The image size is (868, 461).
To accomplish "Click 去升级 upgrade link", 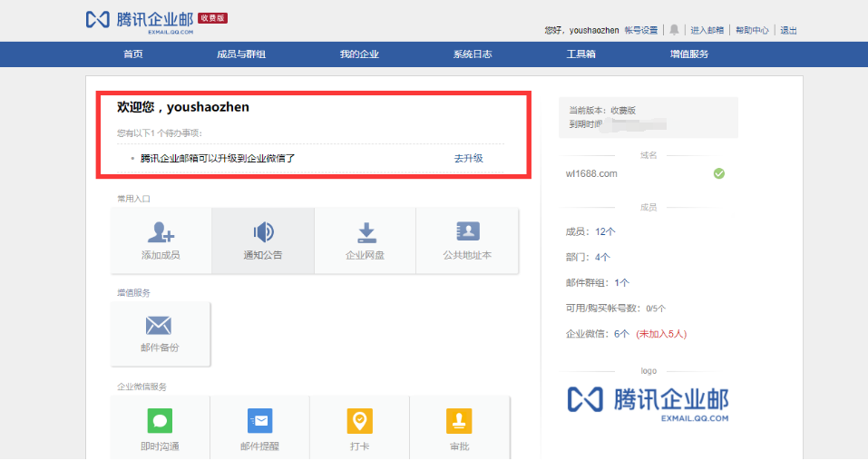I will 468,159.
